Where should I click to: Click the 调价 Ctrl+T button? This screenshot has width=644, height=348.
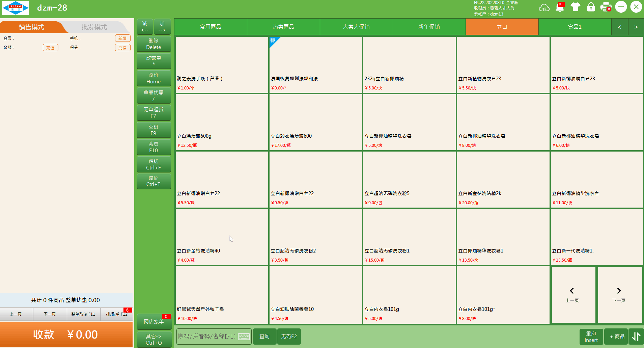tap(153, 181)
